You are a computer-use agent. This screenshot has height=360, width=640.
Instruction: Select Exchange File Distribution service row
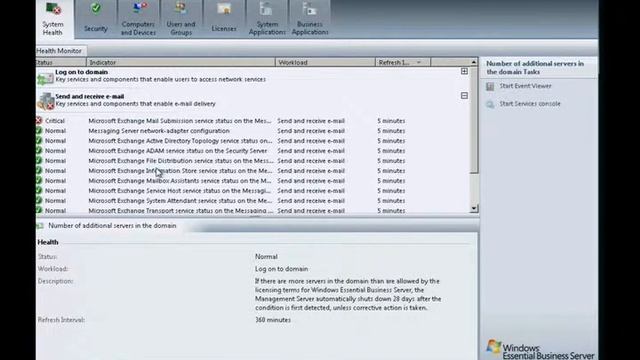253,161
